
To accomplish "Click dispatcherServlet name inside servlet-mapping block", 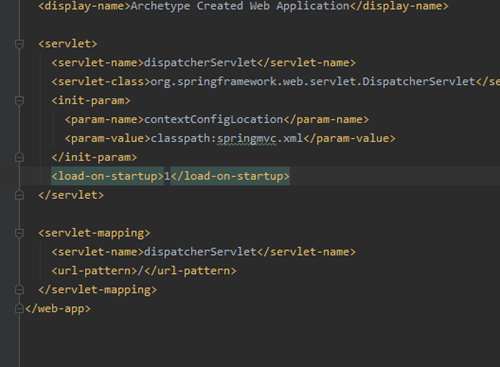I will click(x=200, y=252).
